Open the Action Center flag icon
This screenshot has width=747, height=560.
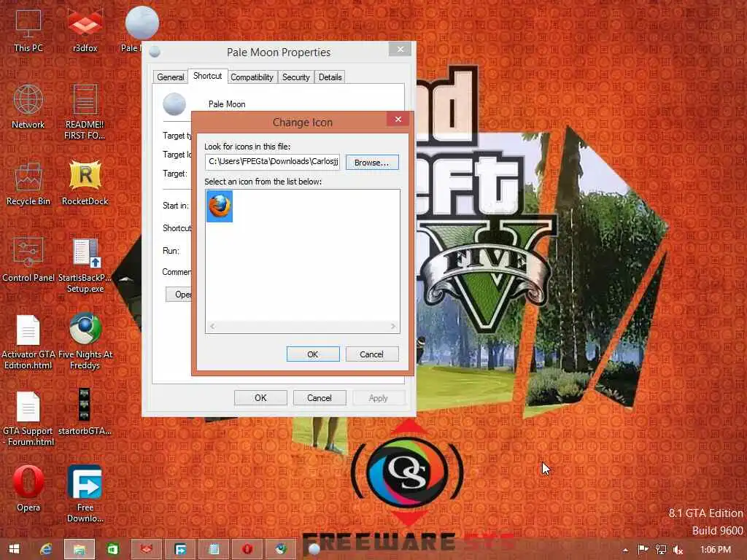(x=643, y=550)
